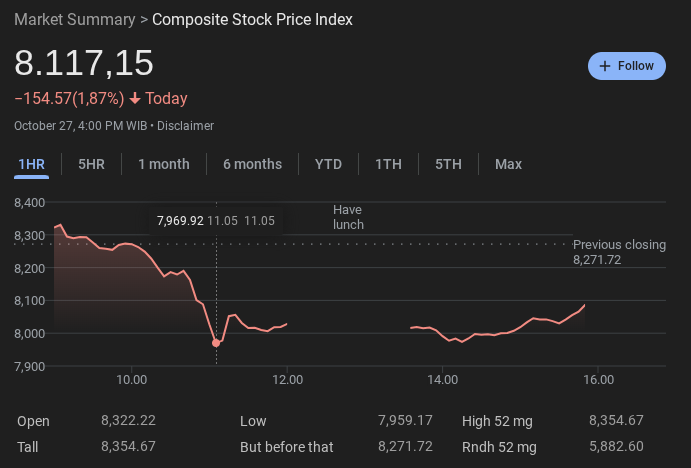
Task: Open the Market Summary breadcrumb link
Action: [75, 19]
